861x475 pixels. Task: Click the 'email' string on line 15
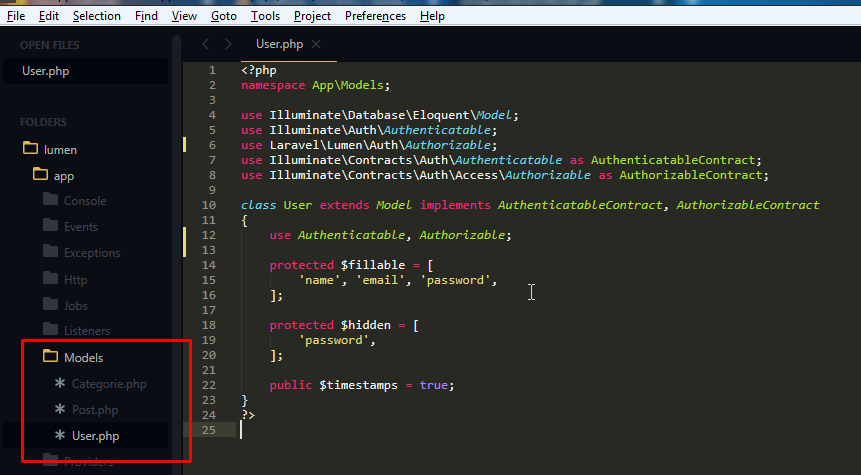click(x=380, y=280)
